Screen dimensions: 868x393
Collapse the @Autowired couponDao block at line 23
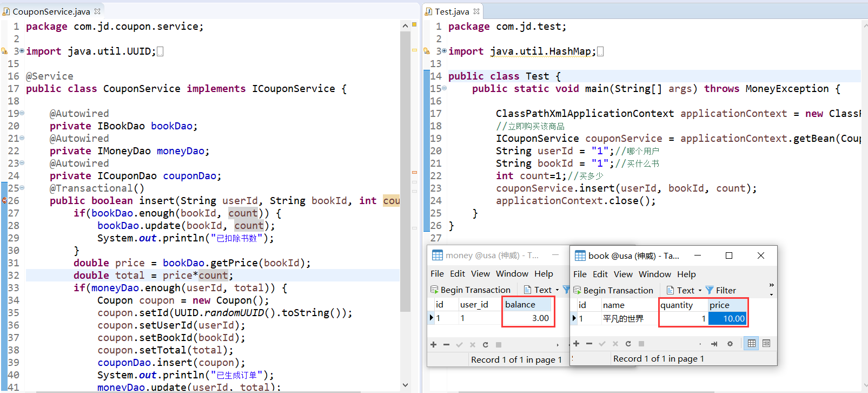pos(22,163)
